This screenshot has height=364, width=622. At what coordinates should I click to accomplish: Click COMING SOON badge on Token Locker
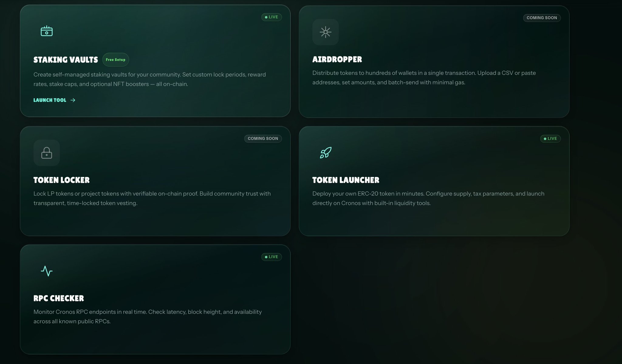point(263,139)
